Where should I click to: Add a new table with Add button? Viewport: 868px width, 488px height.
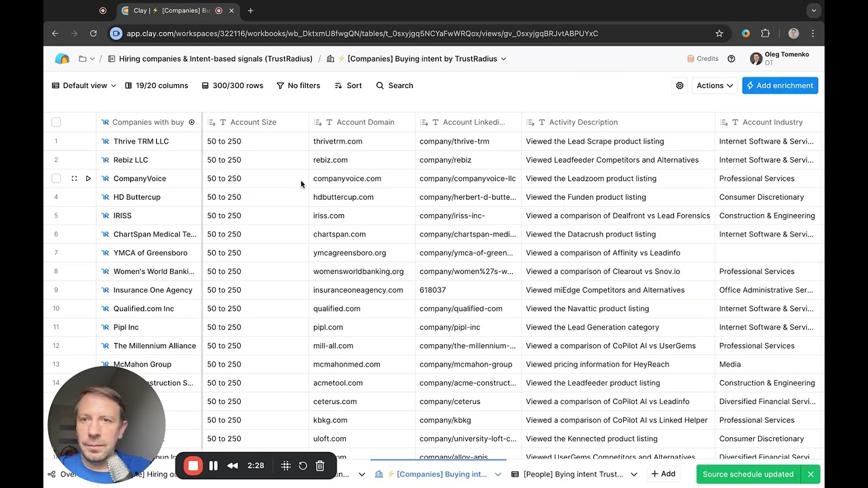pos(663,474)
